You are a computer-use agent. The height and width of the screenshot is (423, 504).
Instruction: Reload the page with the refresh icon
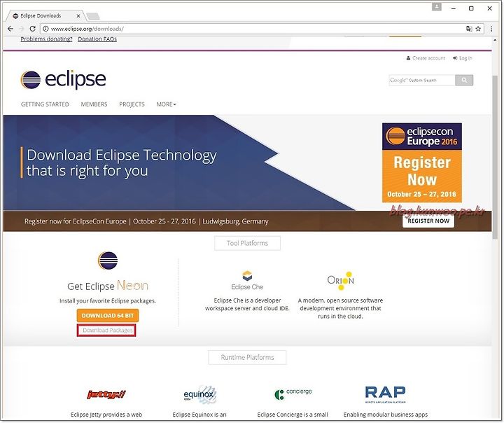[32, 29]
